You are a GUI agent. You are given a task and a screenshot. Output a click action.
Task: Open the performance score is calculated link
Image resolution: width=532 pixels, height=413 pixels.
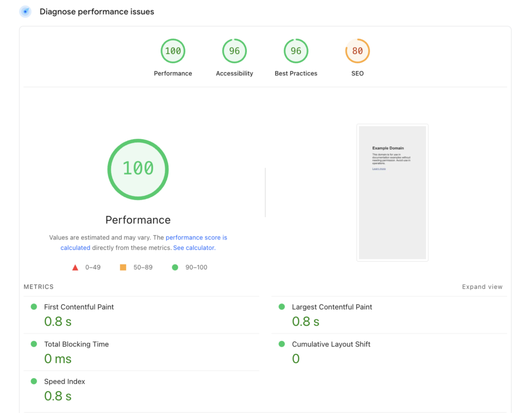(x=196, y=237)
